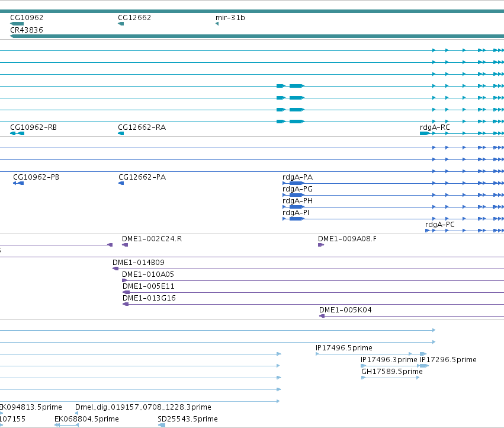Click the CG12662-PA protein label
The height and width of the screenshot is (428, 504).
pyautogui.click(x=142, y=177)
